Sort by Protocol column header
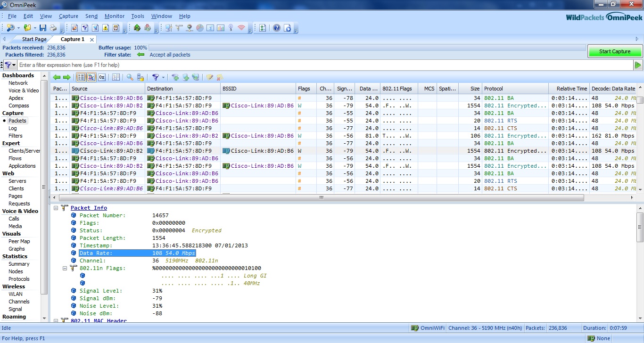 click(515, 89)
